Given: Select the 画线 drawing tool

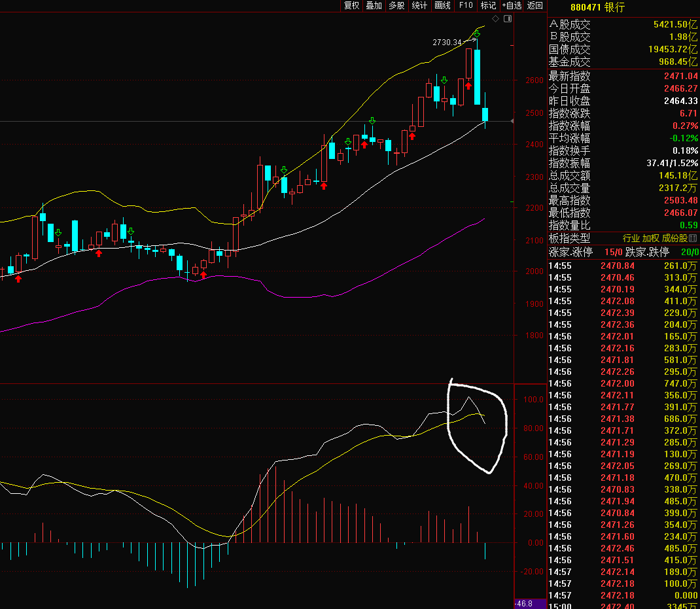Looking at the screenshot, I should pyautogui.click(x=443, y=5).
